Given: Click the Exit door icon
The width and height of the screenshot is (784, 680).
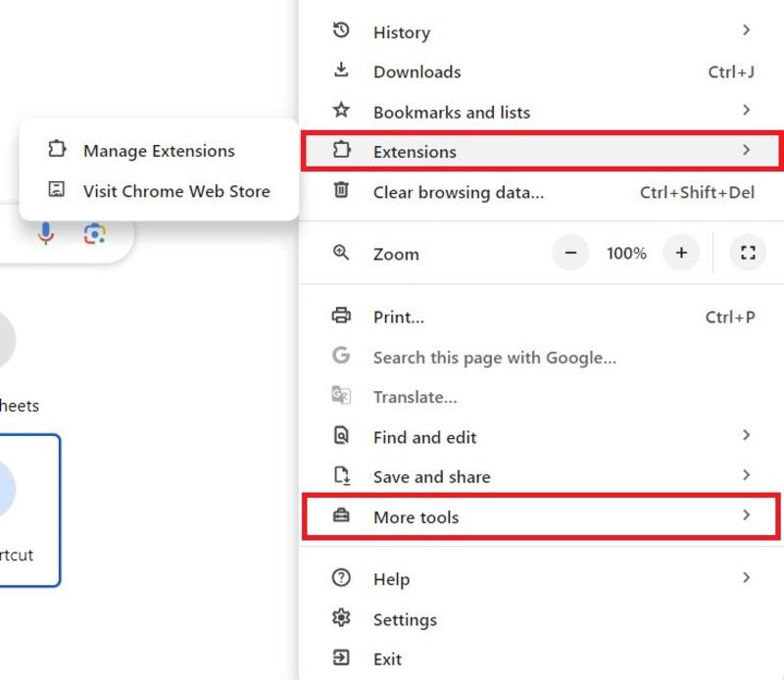Looking at the screenshot, I should (341, 657).
